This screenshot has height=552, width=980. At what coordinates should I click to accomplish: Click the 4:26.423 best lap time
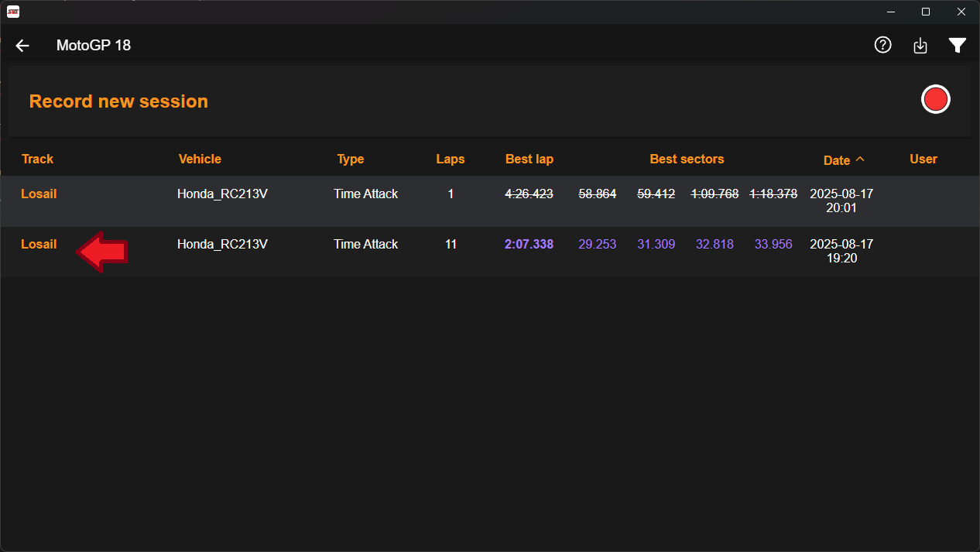coord(529,194)
